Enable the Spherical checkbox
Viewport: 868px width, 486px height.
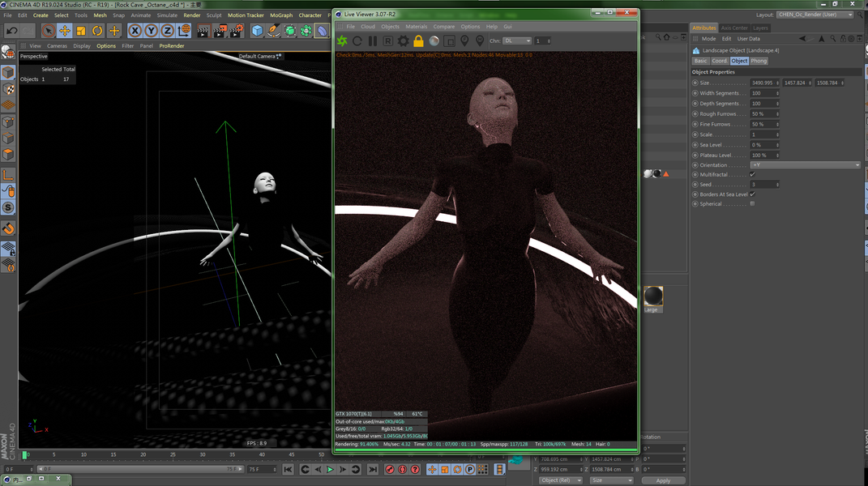[752, 203]
